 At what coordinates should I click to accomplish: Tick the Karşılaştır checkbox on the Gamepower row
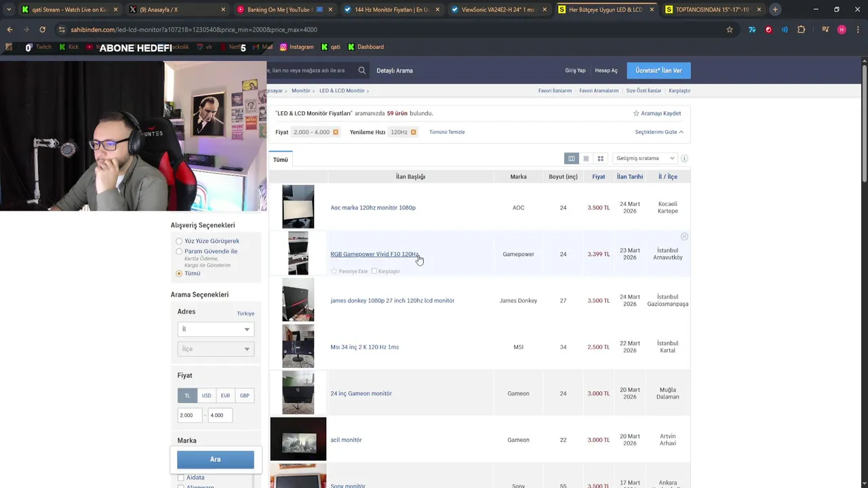pyautogui.click(x=374, y=271)
